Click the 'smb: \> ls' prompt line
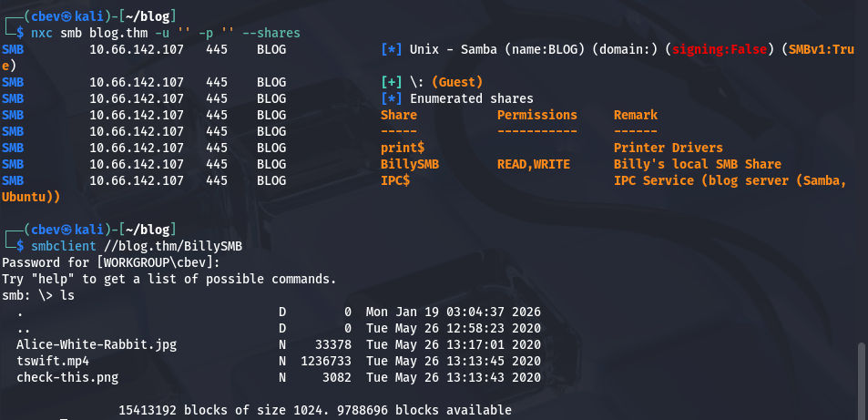Viewport: 868px width, 420px height. (38, 295)
